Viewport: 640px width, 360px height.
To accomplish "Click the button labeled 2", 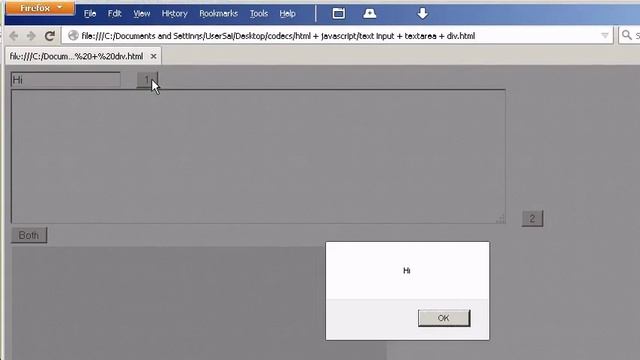I will point(532,218).
